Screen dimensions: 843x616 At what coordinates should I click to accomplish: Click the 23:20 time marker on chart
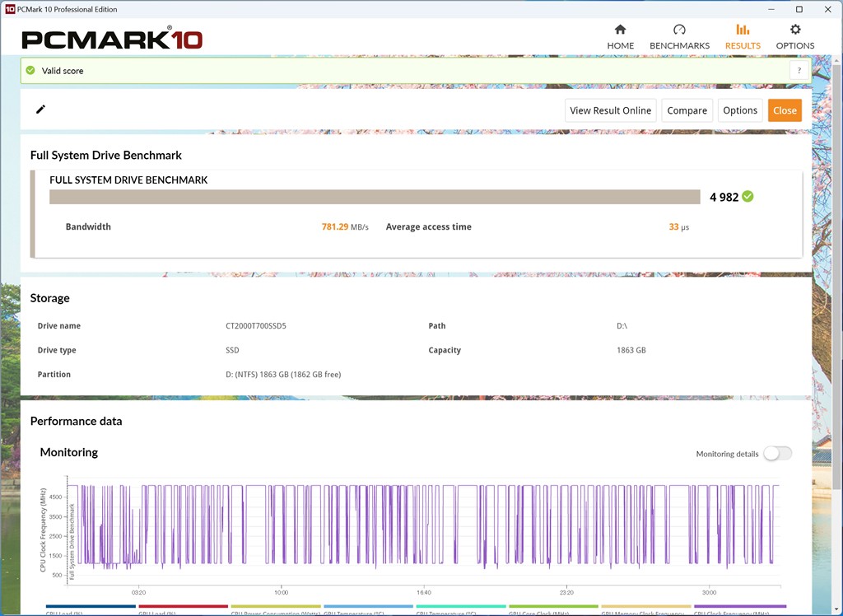[x=566, y=592]
